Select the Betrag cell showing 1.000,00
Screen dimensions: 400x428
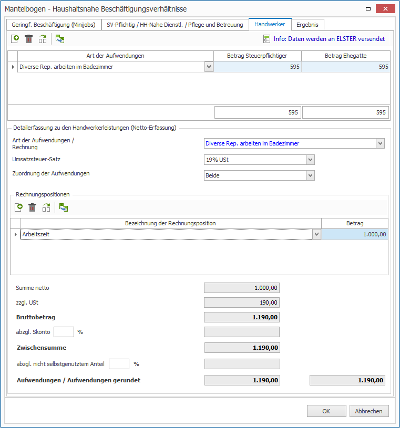click(355, 234)
